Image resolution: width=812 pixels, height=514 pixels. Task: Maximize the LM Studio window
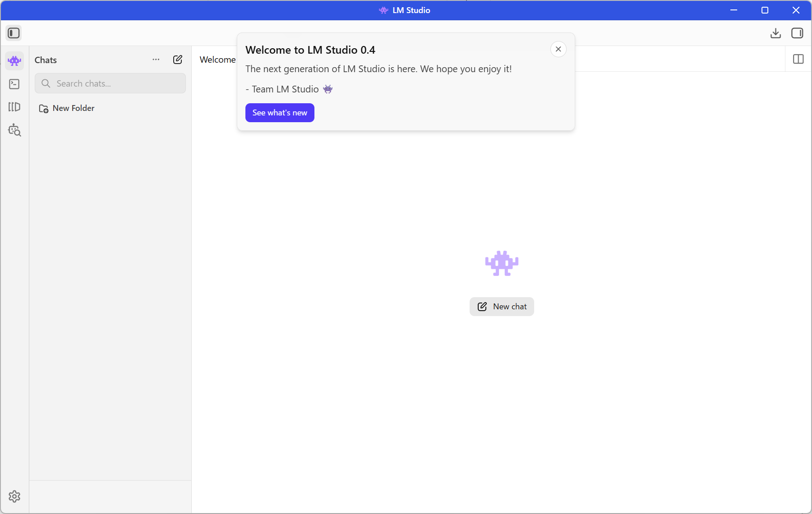pos(765,10)
